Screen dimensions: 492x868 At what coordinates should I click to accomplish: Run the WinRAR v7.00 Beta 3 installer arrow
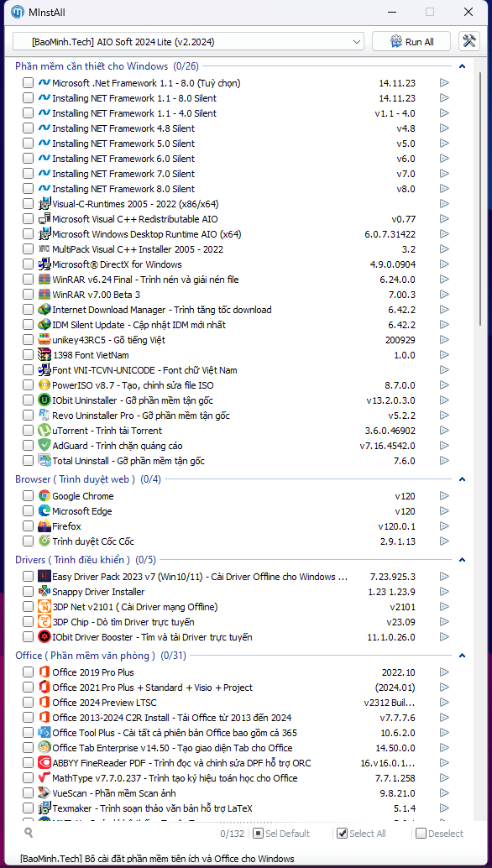pos(444,295)
